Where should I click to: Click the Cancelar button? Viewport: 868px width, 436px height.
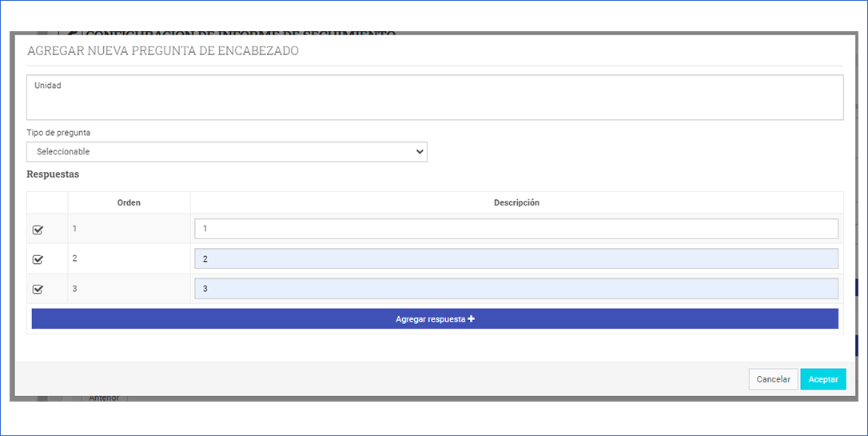[773, 379]
